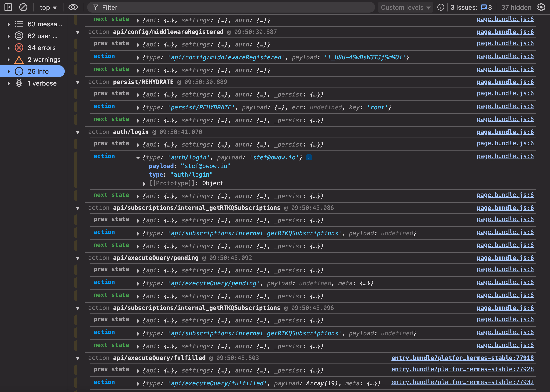Screen dimensions: 550x392
Task: Collapse the persist/REHYDRATE action group
Action: coord(78,82)
